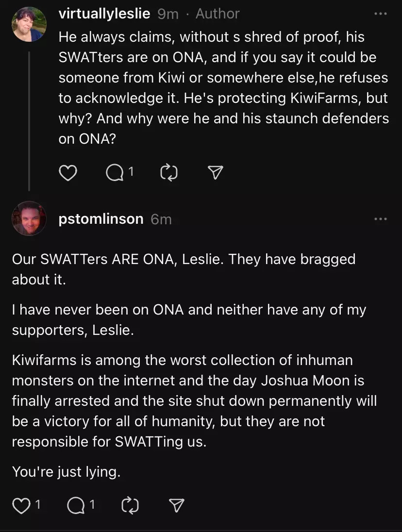Open pstomlinson's reply text 'You're just lying.'
The width and height of the screenshot is (402, 532).
[x=66, y=472]
